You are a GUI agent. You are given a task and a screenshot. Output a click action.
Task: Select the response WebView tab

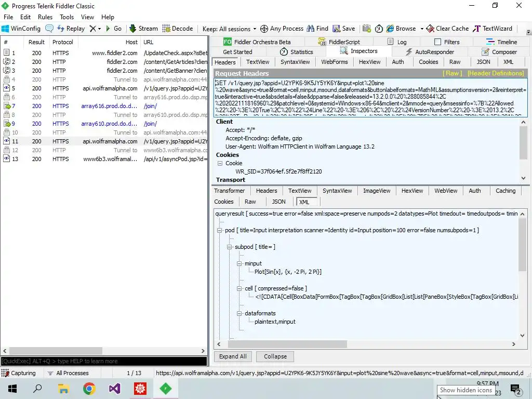click(446, 191)
